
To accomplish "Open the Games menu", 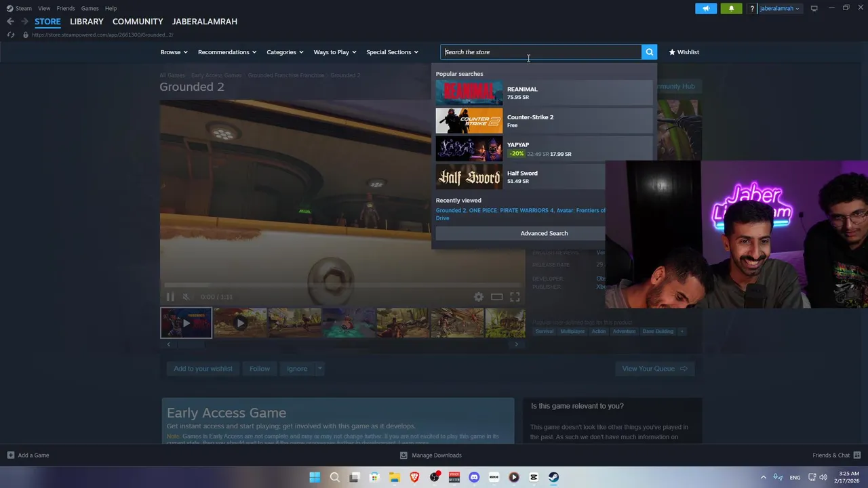I will pos(90,8).
